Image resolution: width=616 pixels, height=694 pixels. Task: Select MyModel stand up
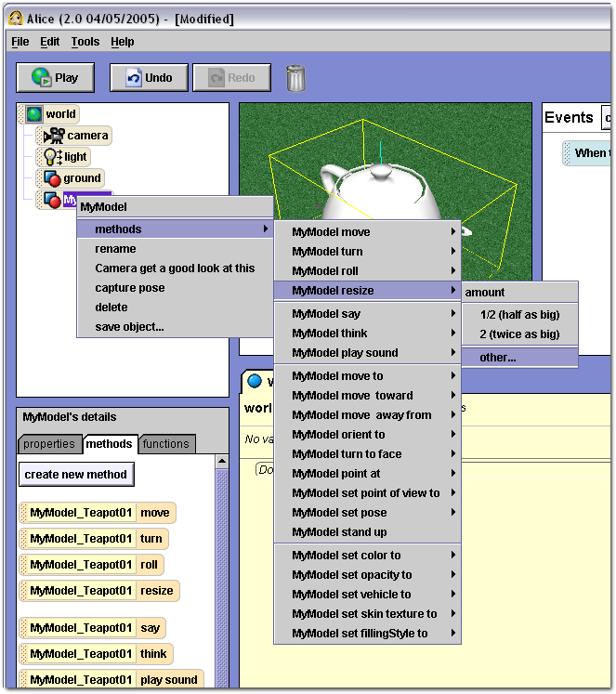[x=367, y=532]
